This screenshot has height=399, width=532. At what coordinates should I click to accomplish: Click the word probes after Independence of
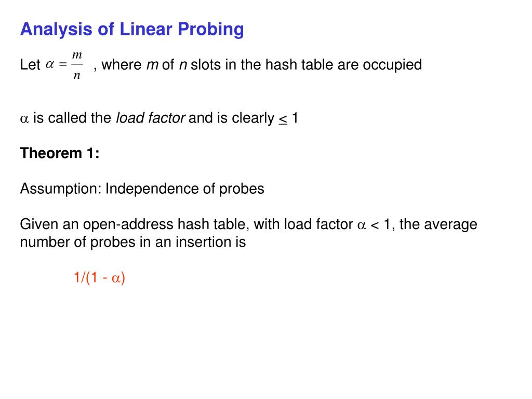tap(242, 189)
